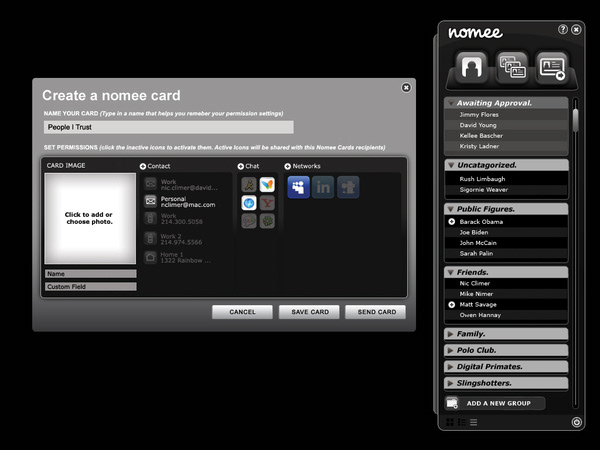This screenshot has width=600, height=450.
Task: Collapse the Awaiting Approval group
Action: [x=451, y=103]
